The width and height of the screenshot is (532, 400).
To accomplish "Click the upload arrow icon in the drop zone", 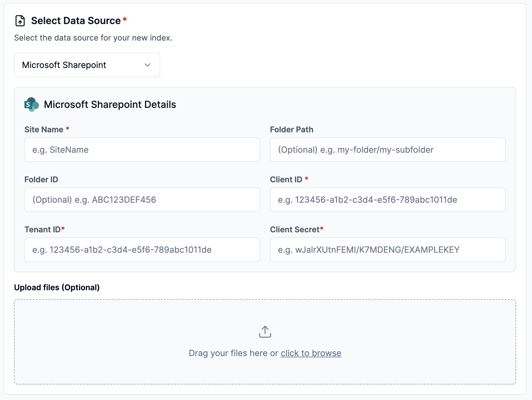I will point(265,332).
